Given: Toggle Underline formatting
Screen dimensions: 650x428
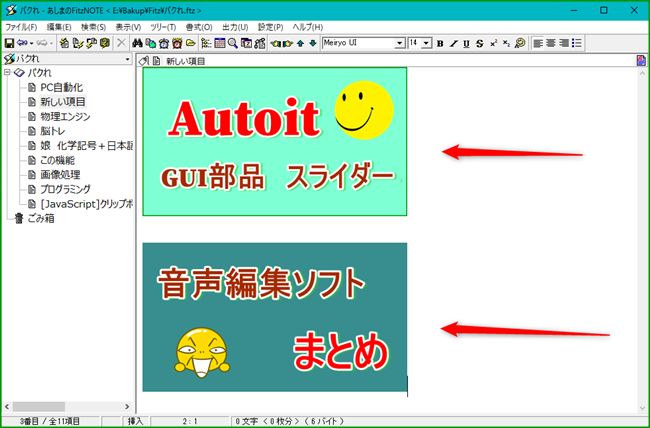Looking at the screenshot, I should pyautogui.click(x=466, y=44).
